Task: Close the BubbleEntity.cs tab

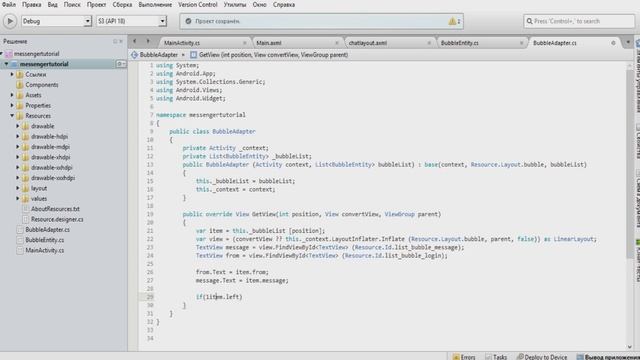Action: [521, 43]
